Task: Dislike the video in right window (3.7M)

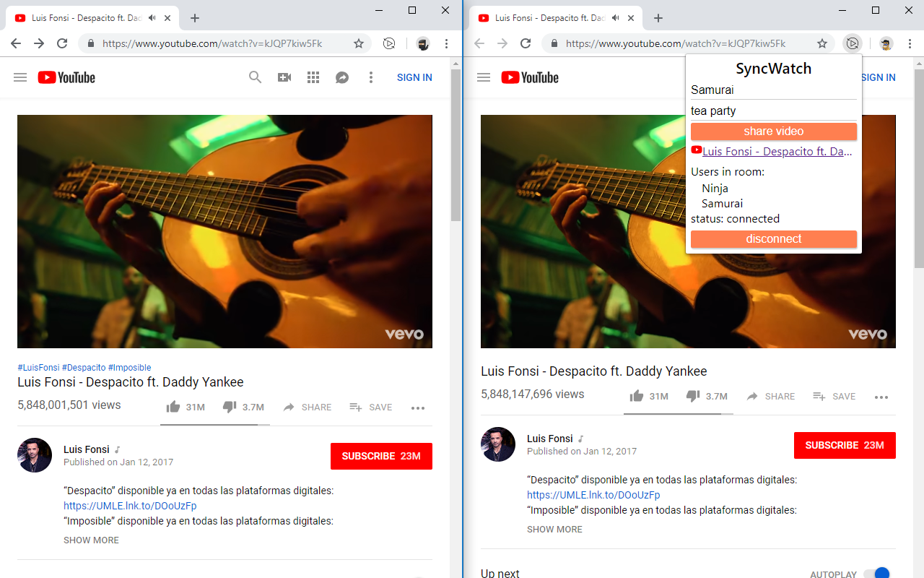Action: pos(707,396)
